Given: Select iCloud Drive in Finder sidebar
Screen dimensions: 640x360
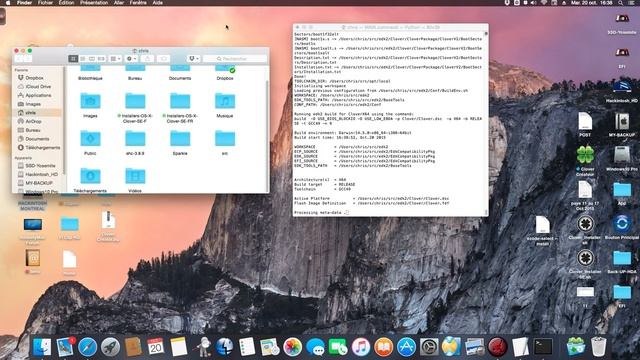Looking at the screenshot, I should (x=38, y=87).
